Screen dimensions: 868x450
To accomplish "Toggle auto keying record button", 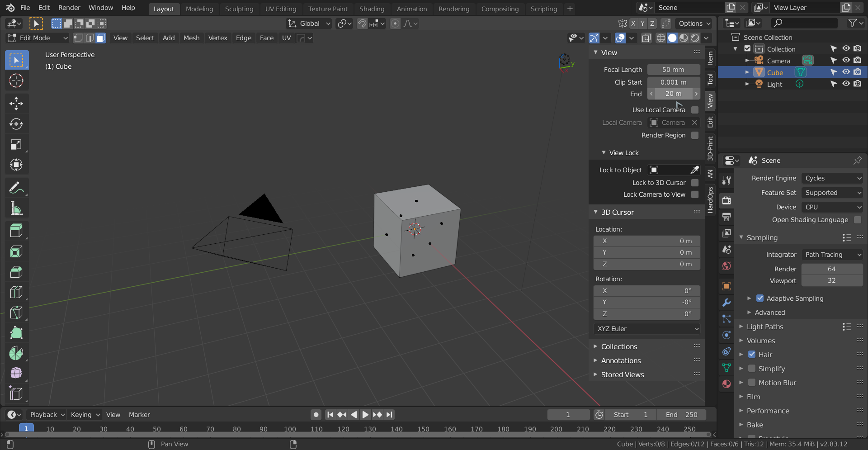I will [316, 415].
